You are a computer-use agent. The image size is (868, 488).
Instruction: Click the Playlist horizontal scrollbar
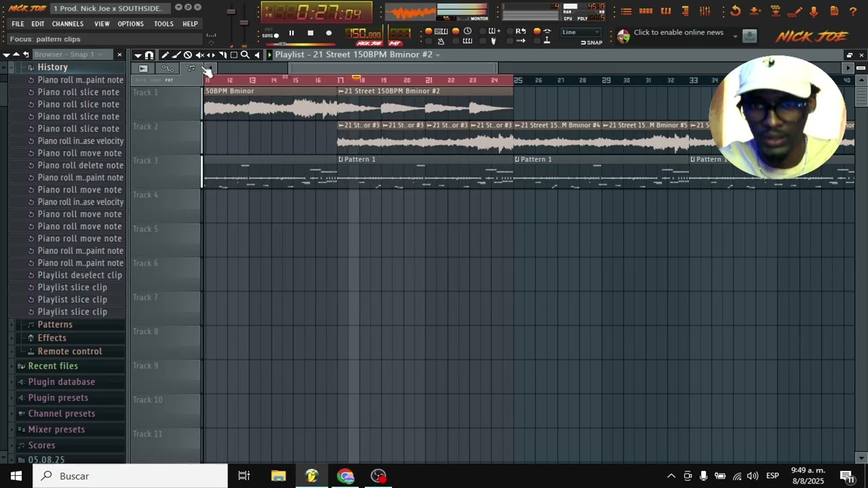point(393,68)
